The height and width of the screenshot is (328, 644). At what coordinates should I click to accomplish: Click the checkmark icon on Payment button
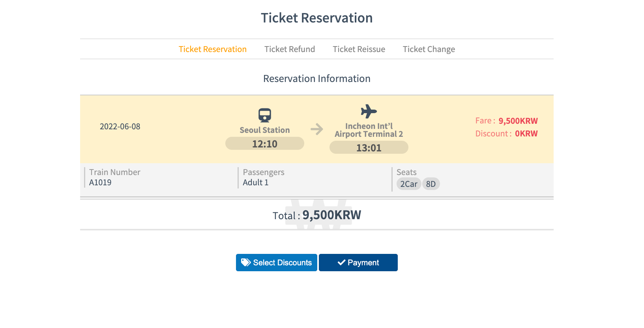pos(342,263)
